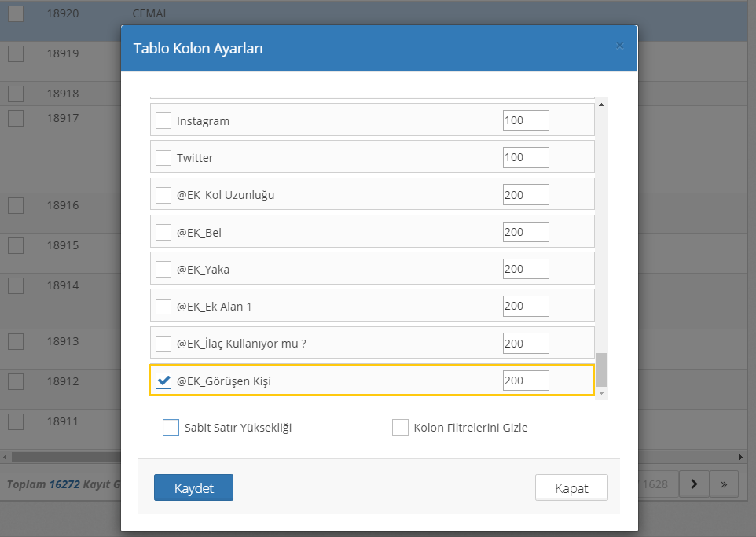The width and height of the screenshot is (756, 537).
Task: Click the Instagram column width field
Action: [525, 120]
